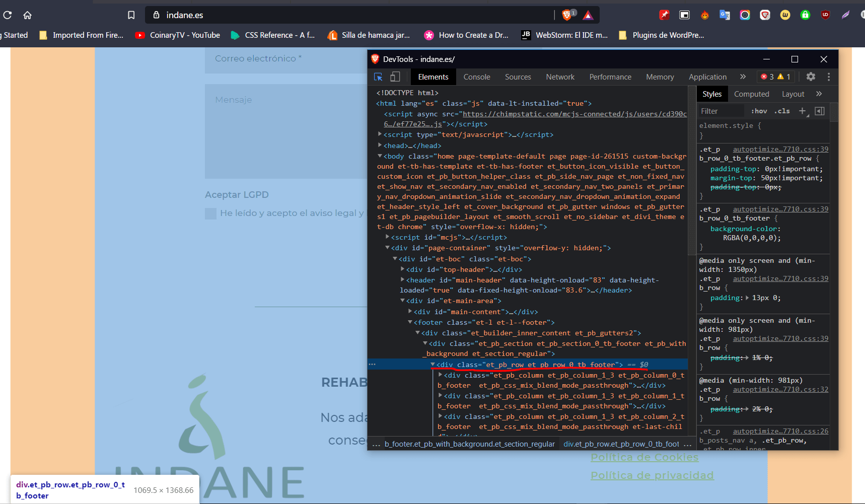Add a new style rule plus icon

803,111
